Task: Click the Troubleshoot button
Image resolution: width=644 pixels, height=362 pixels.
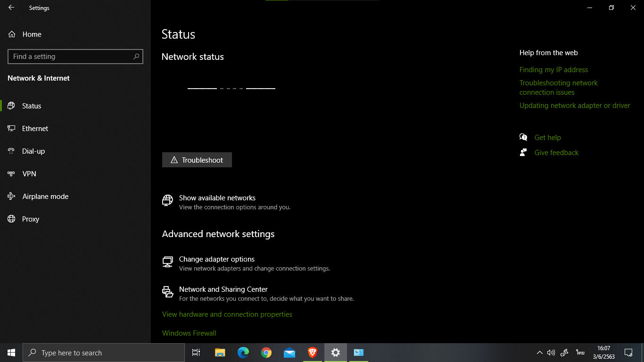Action: click(197, 160)
